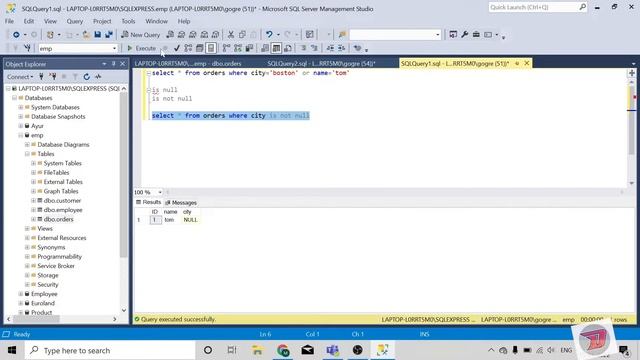Click the Properties wrench icon

(464, 35)
